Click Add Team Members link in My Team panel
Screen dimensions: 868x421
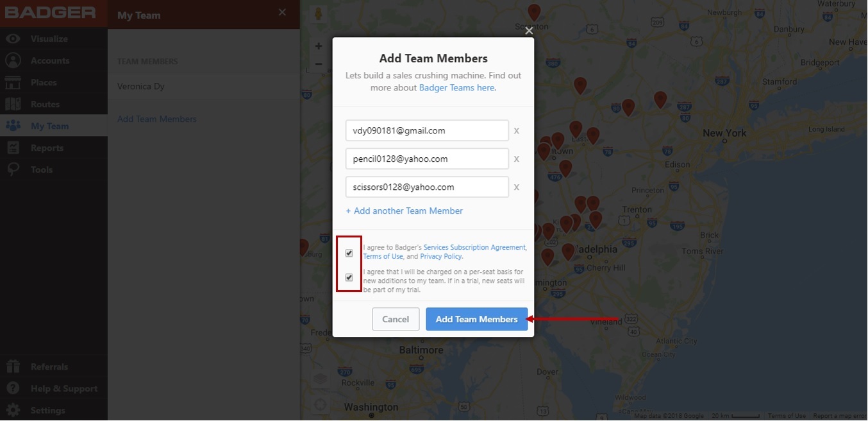point(157,119)
